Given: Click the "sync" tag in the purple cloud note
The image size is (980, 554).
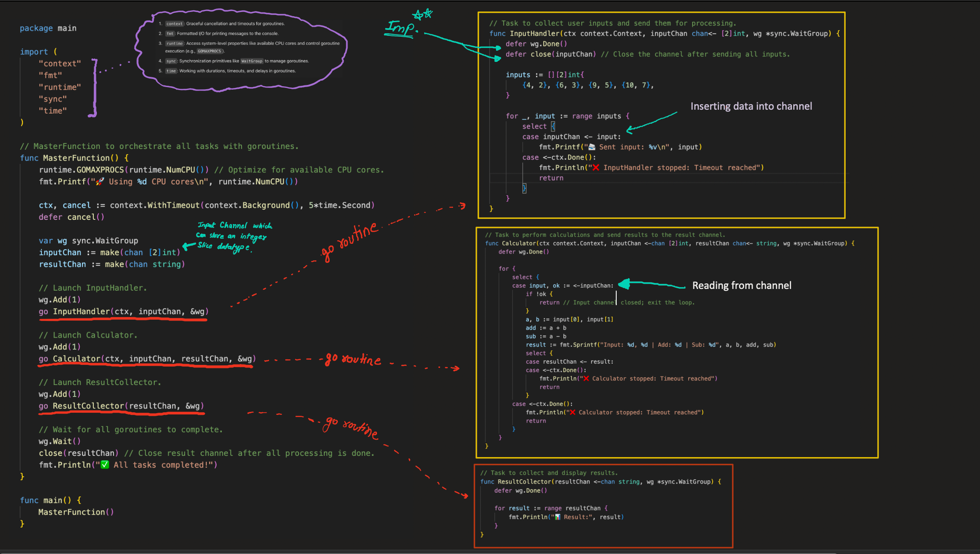Looking at the screenshot, I should [171, 61].
